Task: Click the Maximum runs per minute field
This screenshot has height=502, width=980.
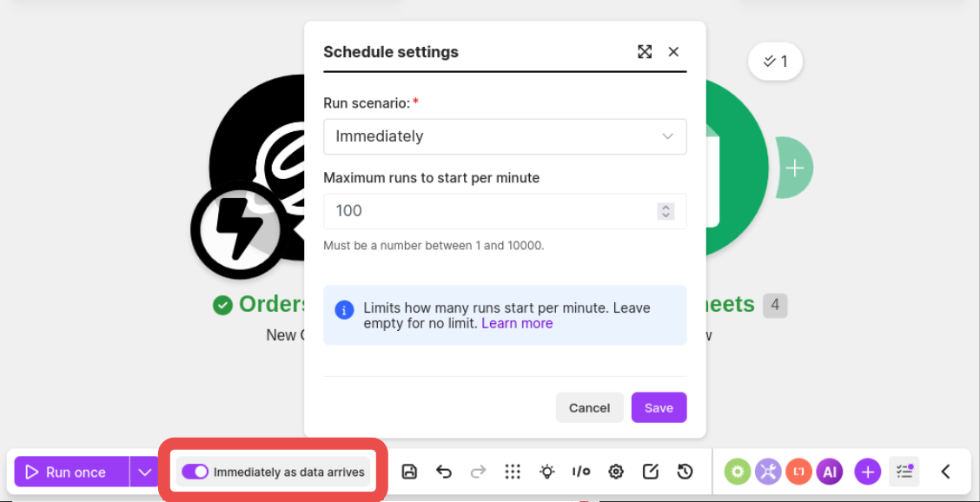Action: coord(505,211)
